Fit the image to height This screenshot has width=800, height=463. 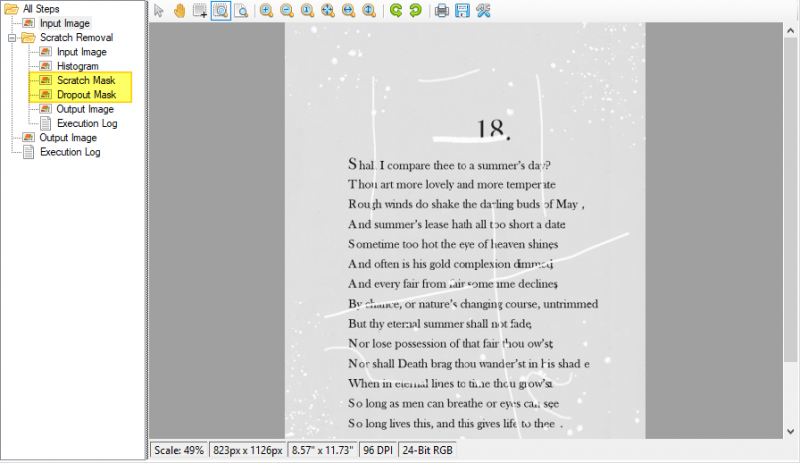click(x=369, y=11)
